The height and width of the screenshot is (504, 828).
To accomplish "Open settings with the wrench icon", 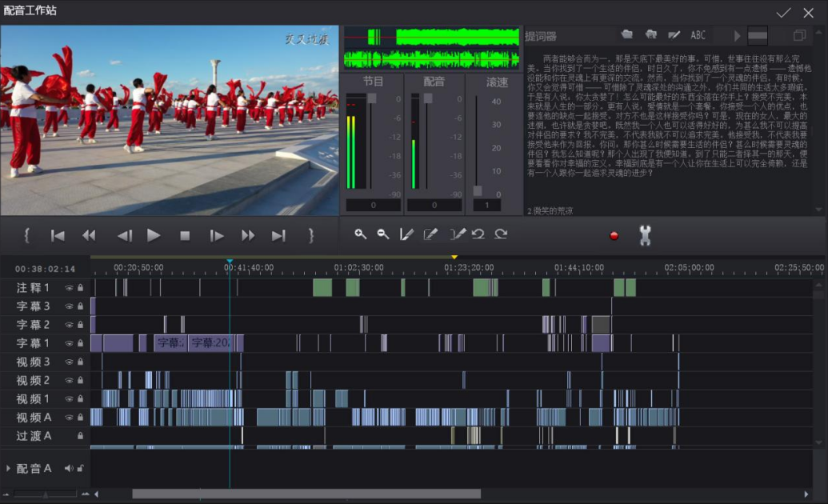I will [x=645, y=235].
